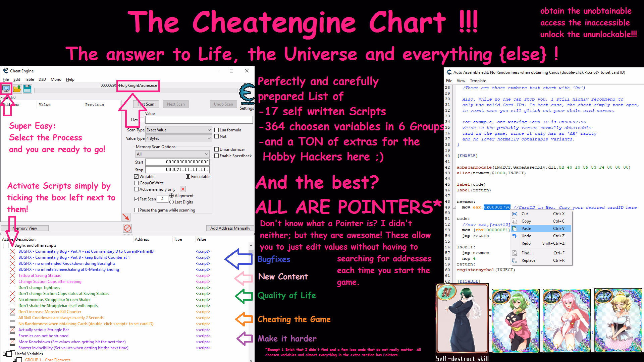Click the red arrow add-to-list icon
The width and height of the screenshot is (644, 362).
[126, 217]
